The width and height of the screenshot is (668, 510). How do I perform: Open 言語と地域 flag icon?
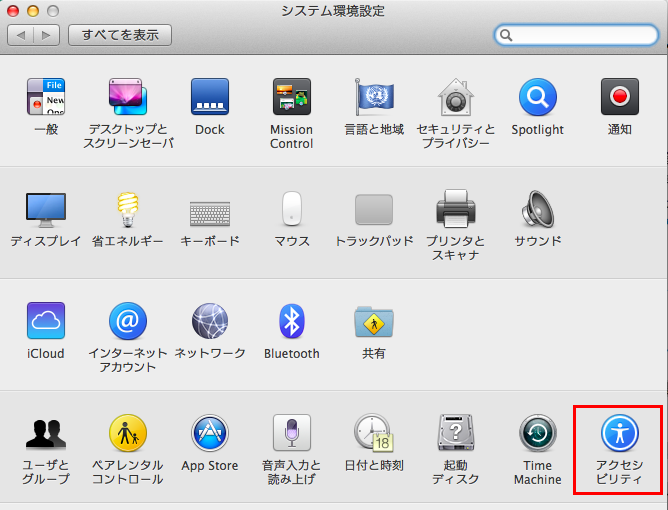tap(374, 97)
